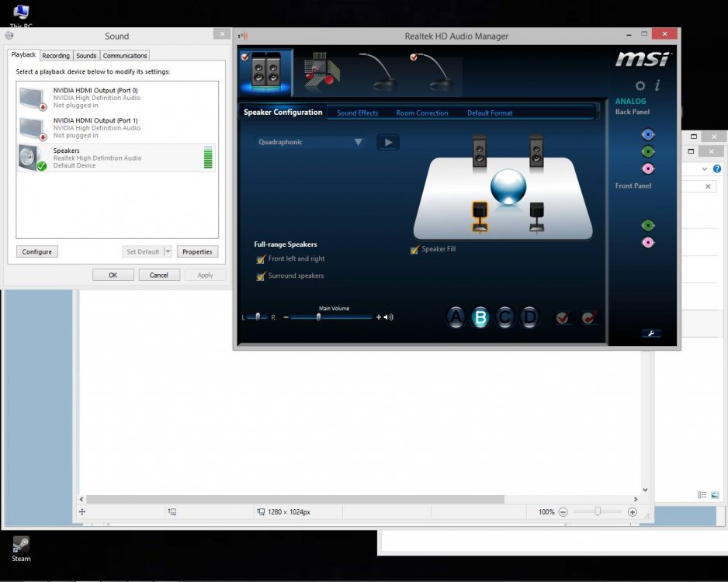This screenshot has height=582, width=728.
Task: Zoom out with the minus button
Action: point(563,512)
